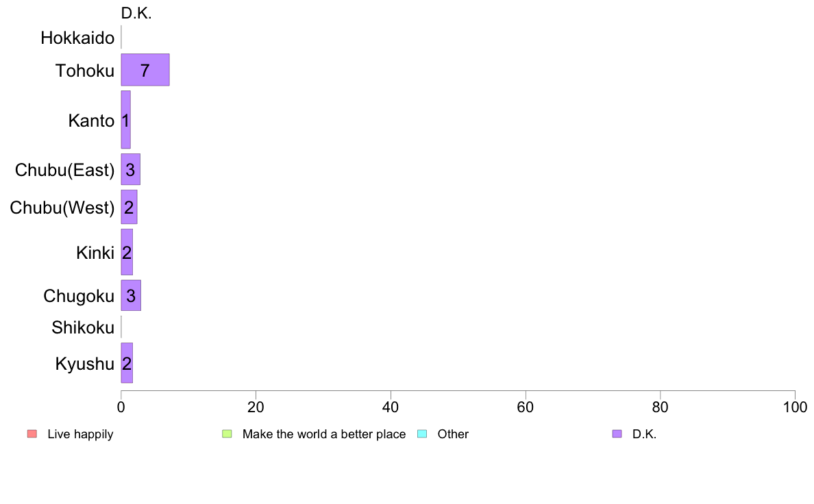Click the D.K. legend label text
Screen dimensions: 814x504
[x=644, y=434]
